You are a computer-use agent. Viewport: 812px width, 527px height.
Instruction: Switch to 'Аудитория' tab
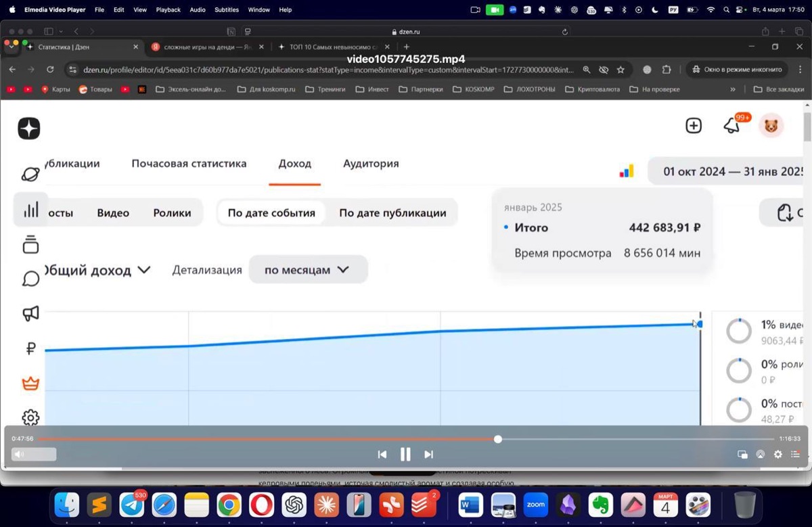(x=371, y=164)
